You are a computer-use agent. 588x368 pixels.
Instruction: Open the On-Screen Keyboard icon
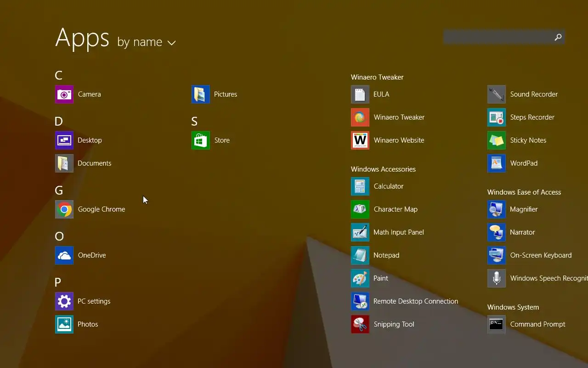[497, 255]
